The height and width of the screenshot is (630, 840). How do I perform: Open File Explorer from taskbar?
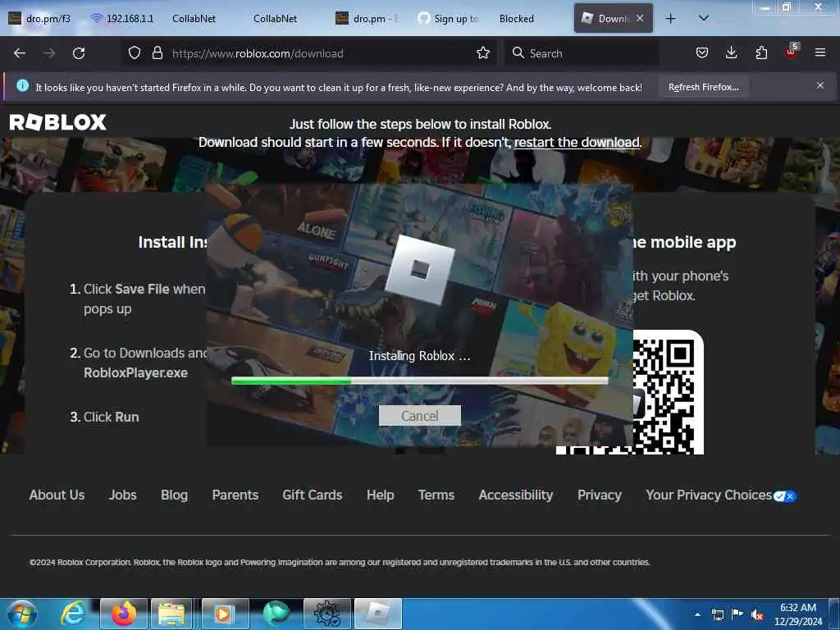coord(171,614)
